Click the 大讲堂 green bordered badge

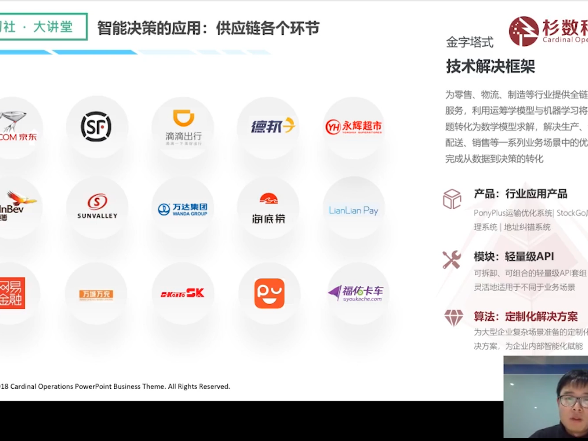pos(44,27)
